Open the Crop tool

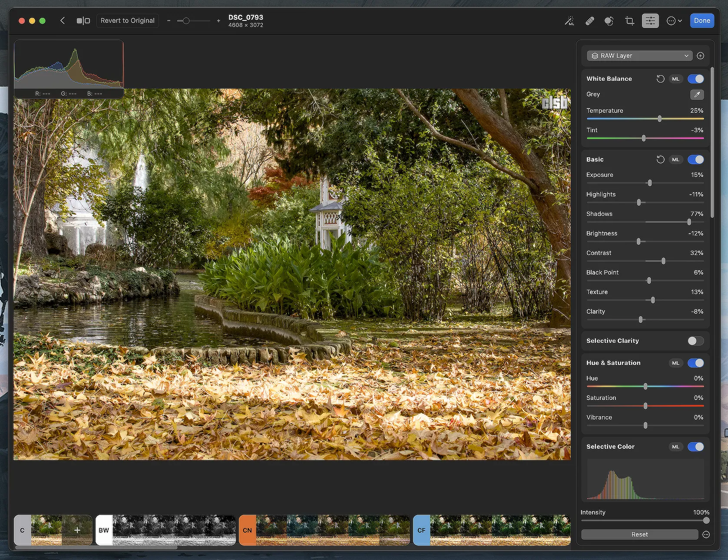(629, 21)
